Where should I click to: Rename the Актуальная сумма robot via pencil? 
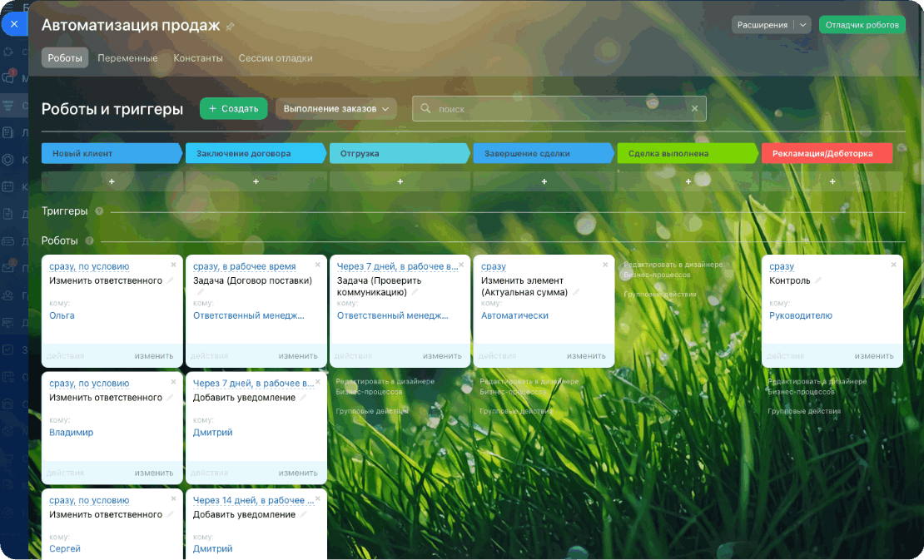(x=576, y=292)
